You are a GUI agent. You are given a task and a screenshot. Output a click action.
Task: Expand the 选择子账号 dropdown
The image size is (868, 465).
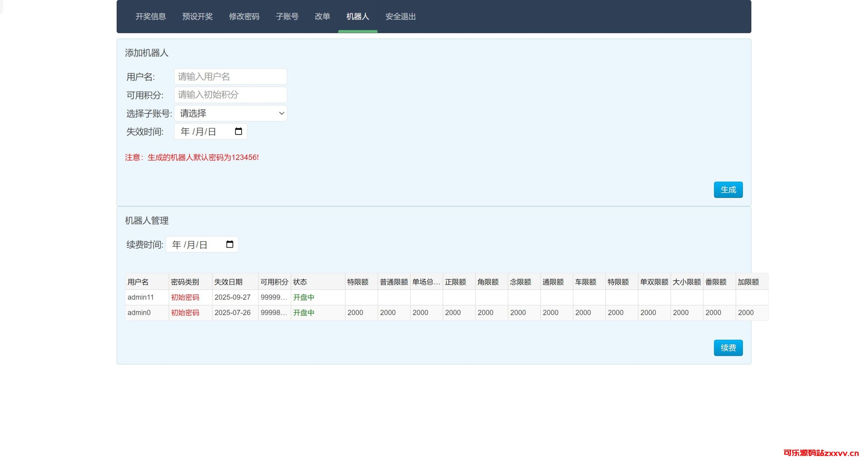point(231,113)
